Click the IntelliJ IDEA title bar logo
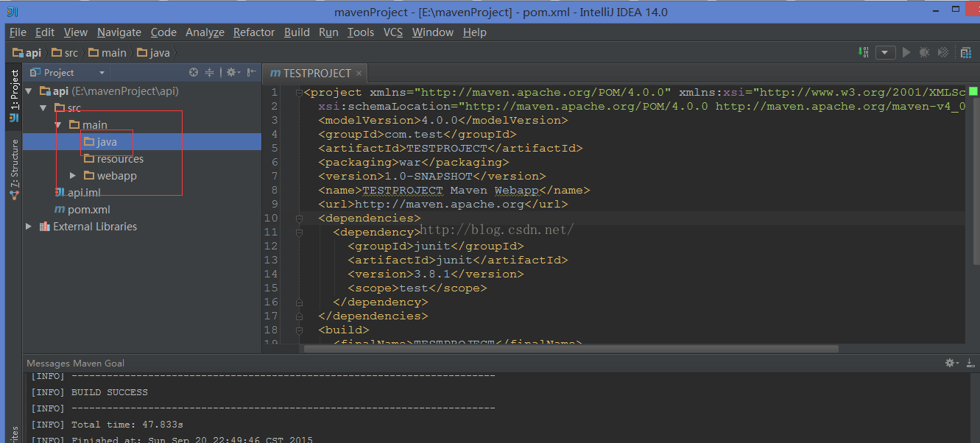 click(12, 12)
